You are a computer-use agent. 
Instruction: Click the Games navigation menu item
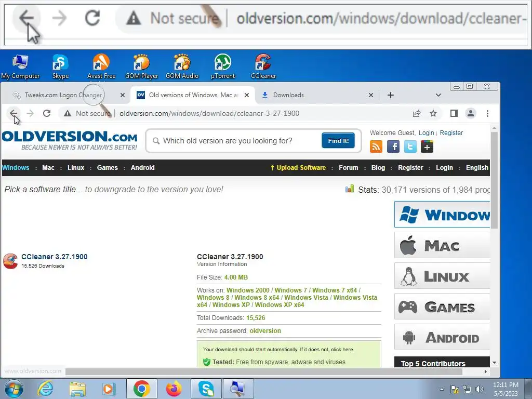coord(107,168)
